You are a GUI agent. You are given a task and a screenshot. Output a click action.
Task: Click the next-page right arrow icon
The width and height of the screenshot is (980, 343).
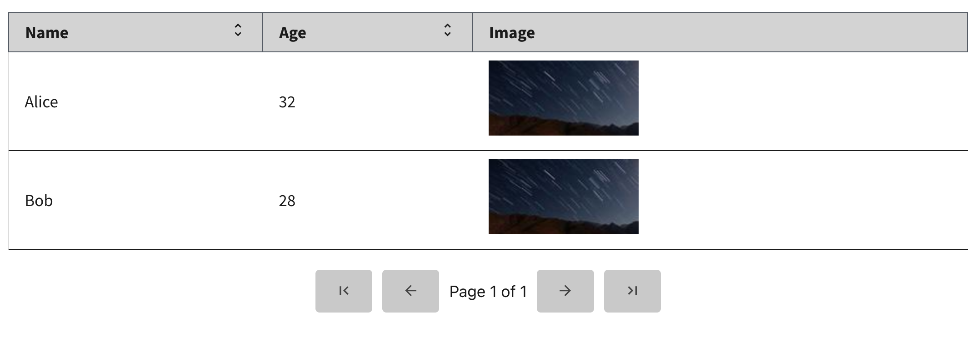(x=565, y=290)
